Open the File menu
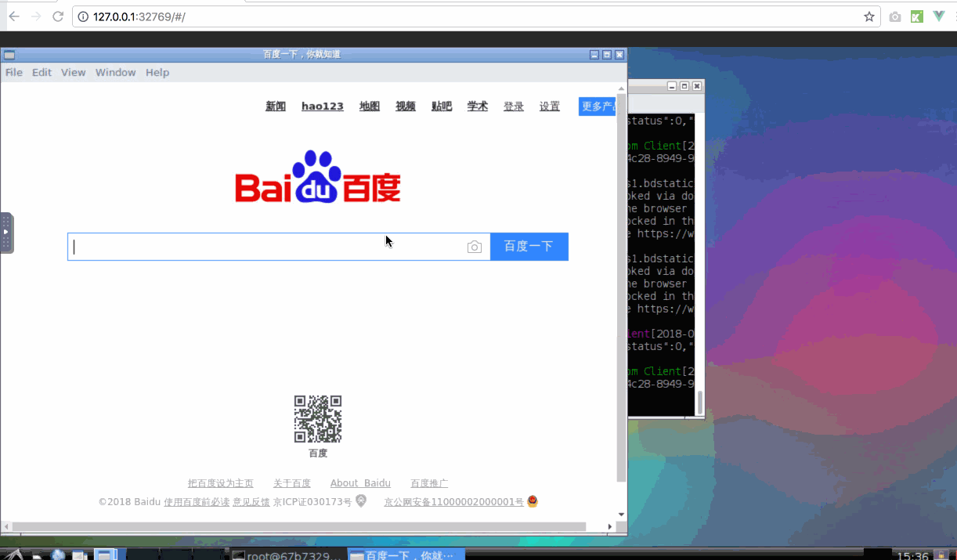Image resolution: width=957 pixels, height=560 pixels. pyautogui.click(x=14, y=72)
